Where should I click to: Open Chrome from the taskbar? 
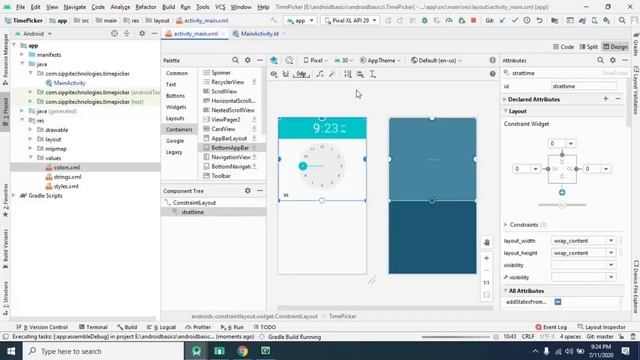[242, 351]
